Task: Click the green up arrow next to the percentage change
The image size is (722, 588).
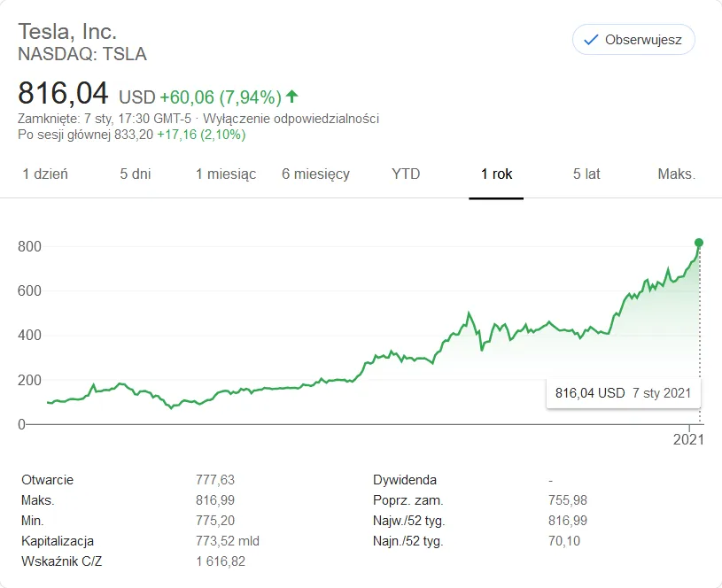Action: point(292,97)
